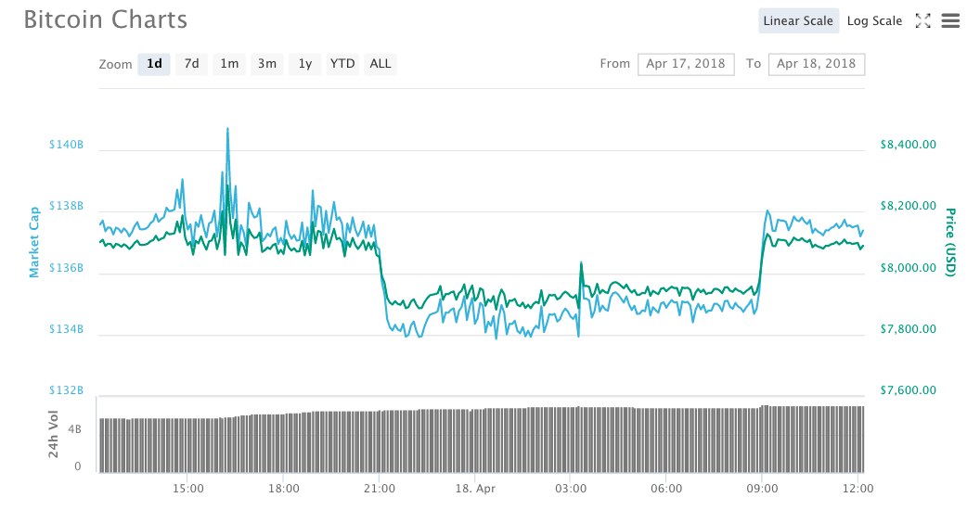Click the From date field
The width and height of the screenshot is (980, 510).
(x=686, y=64)
